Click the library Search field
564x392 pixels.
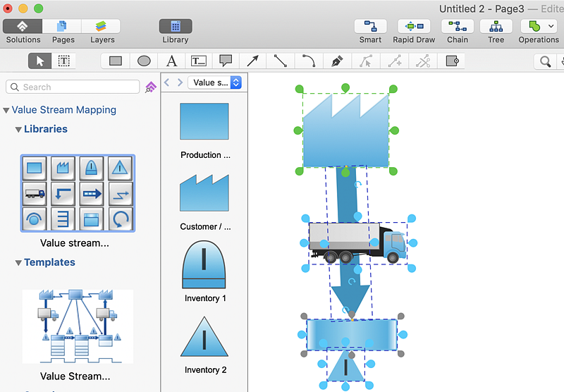pyautogui.click(x=73, y=87)
